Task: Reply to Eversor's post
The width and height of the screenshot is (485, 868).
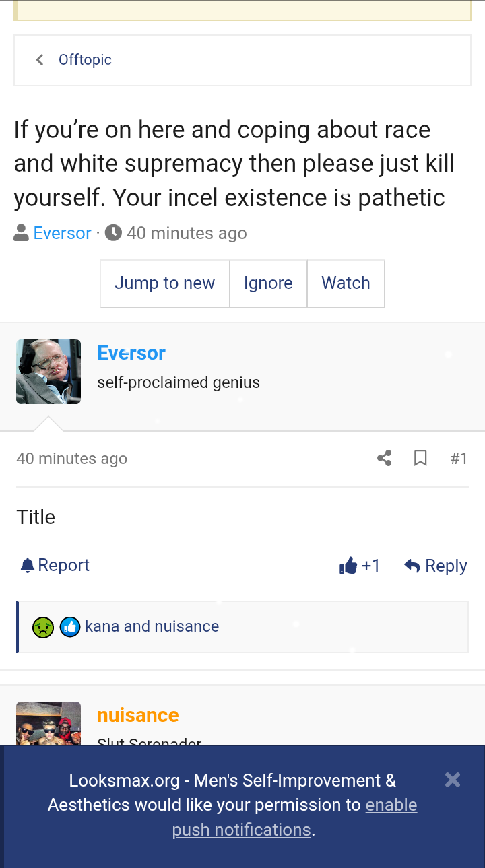Action: [436, 566]
